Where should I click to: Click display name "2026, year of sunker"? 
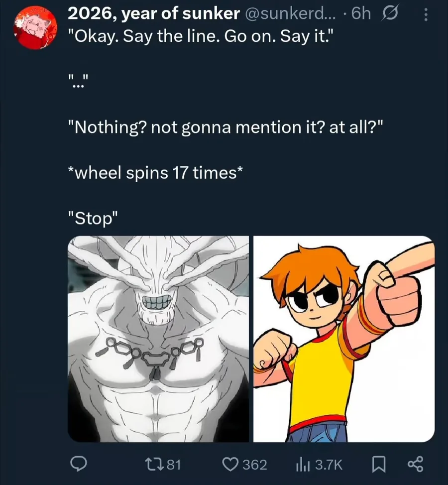pyautogui.click(x=153, y=14)
